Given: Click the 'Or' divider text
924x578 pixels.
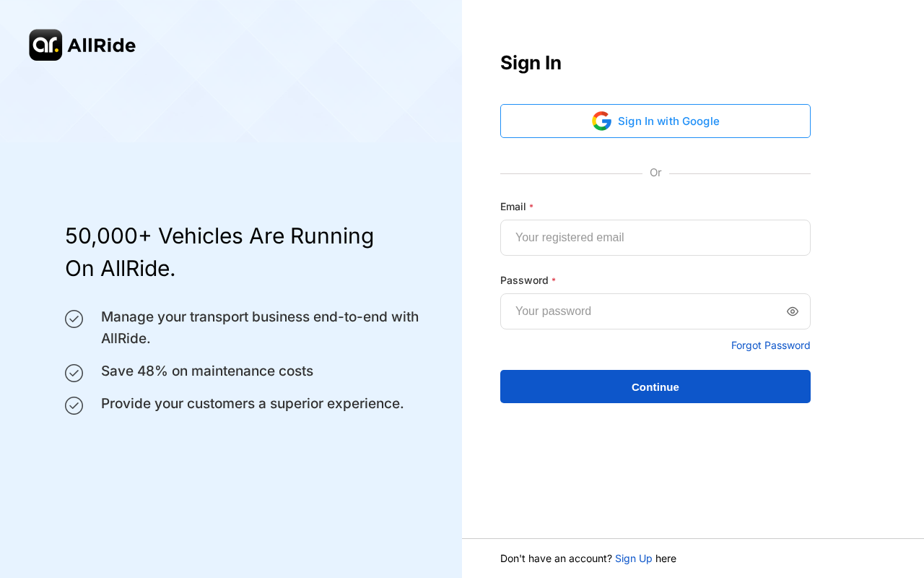Looking at the screenshot, I should click(655, 173).
